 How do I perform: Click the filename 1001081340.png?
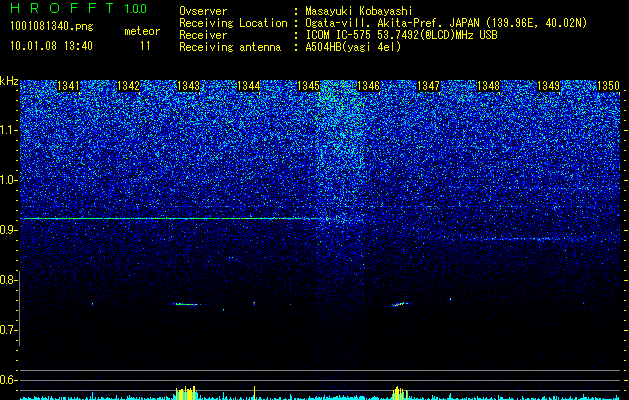(52, 27)
